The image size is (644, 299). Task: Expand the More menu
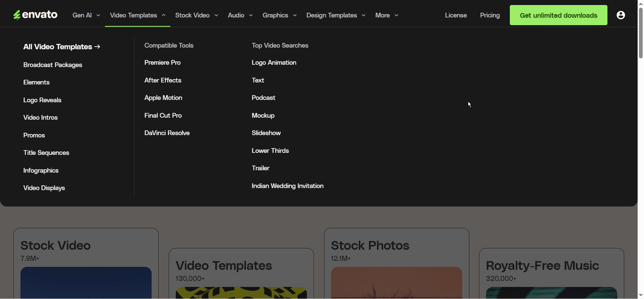coord(387,15)
